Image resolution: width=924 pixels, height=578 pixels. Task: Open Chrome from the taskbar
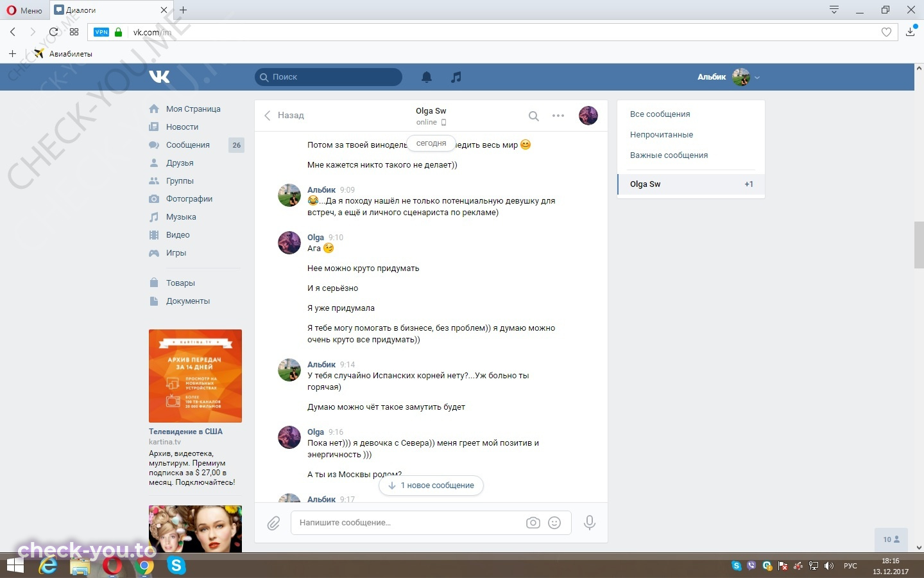[145, 566]
